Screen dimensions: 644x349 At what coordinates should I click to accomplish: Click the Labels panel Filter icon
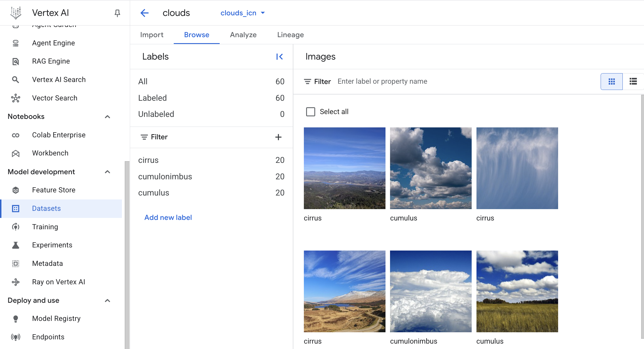tap(144, 137)
